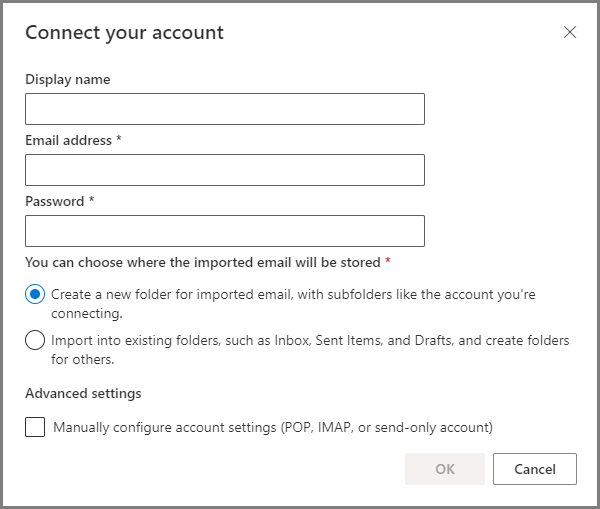This screenshot has height=509, width=600.
Task: Click the 'Manually configure account settings' label text
Action: [273, 427]
